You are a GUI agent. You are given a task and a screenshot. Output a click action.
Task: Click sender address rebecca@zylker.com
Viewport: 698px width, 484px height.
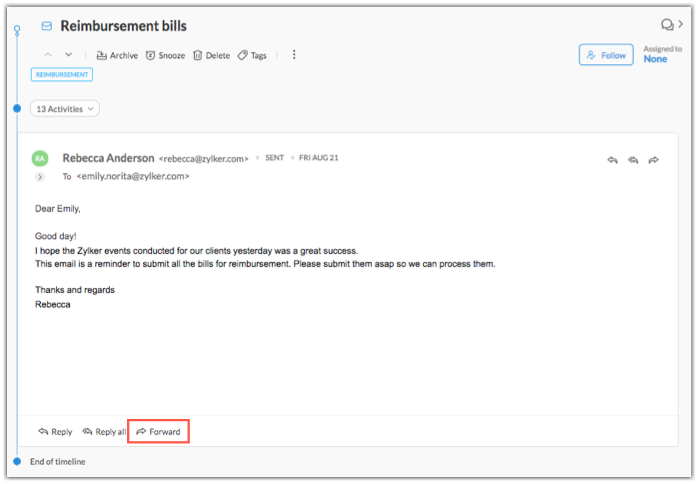[x=203, y=159]
